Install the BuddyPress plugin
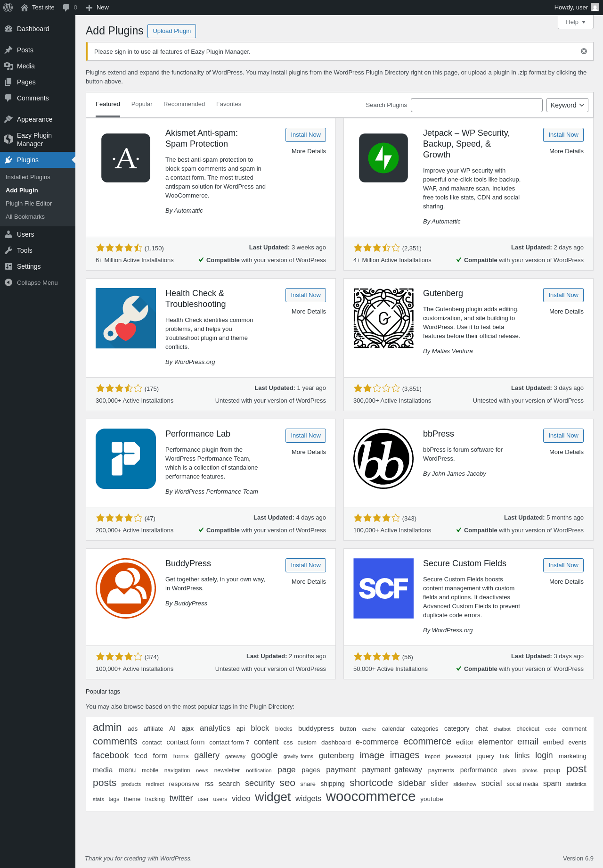The image size is (603, 868). [306, 565]
